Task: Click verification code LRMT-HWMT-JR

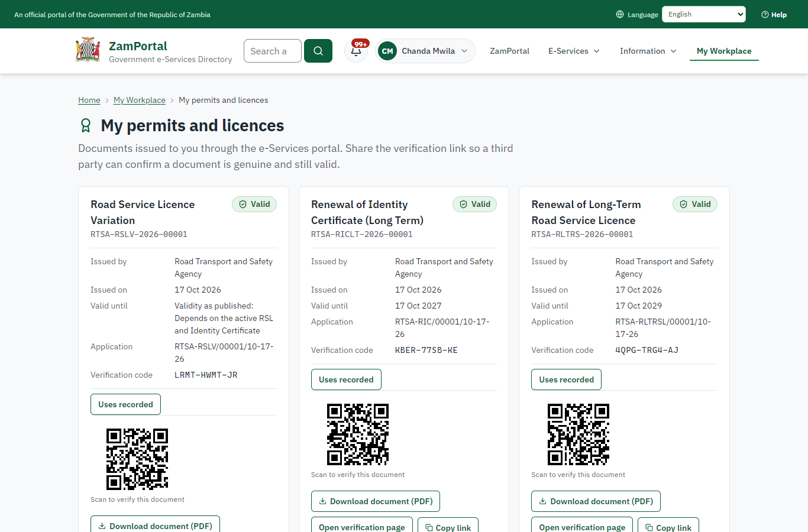Action: point(206,375)
